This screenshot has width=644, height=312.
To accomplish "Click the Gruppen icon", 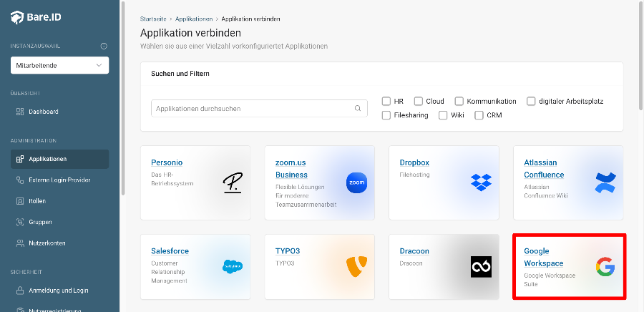I will tap(20, 222).
